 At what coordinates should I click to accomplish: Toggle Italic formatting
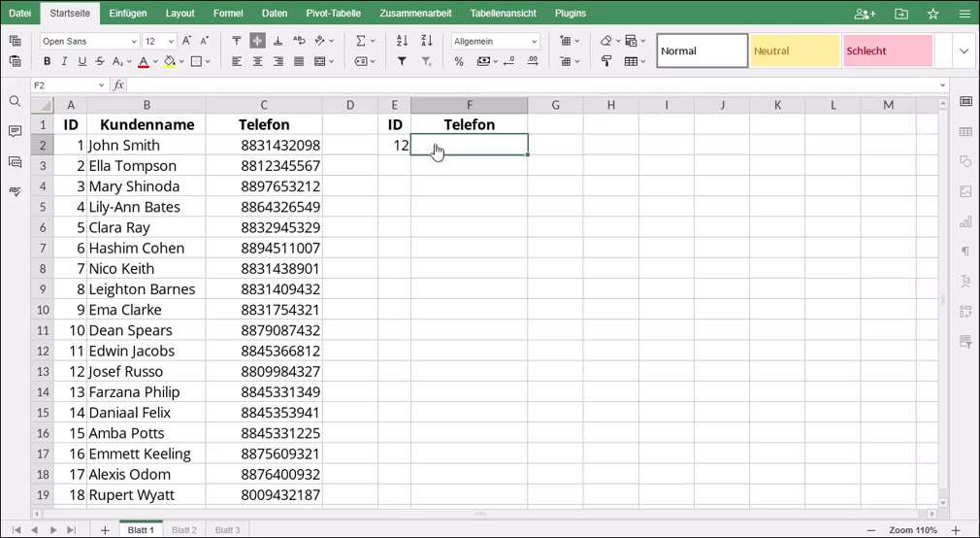[x=64, y=61]
